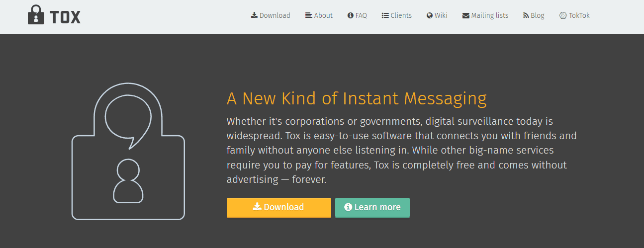Click the download icon in navbar

[254, 15]
